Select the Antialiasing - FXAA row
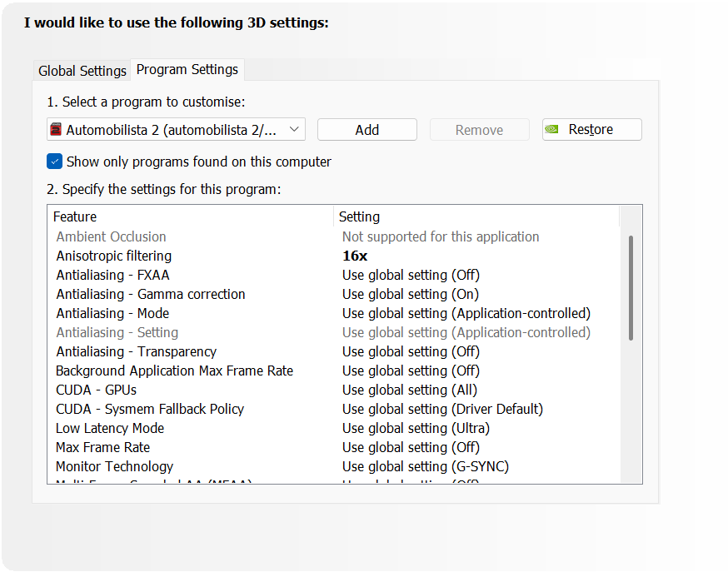This screenshot has width=728, height=572. [113, 275]
